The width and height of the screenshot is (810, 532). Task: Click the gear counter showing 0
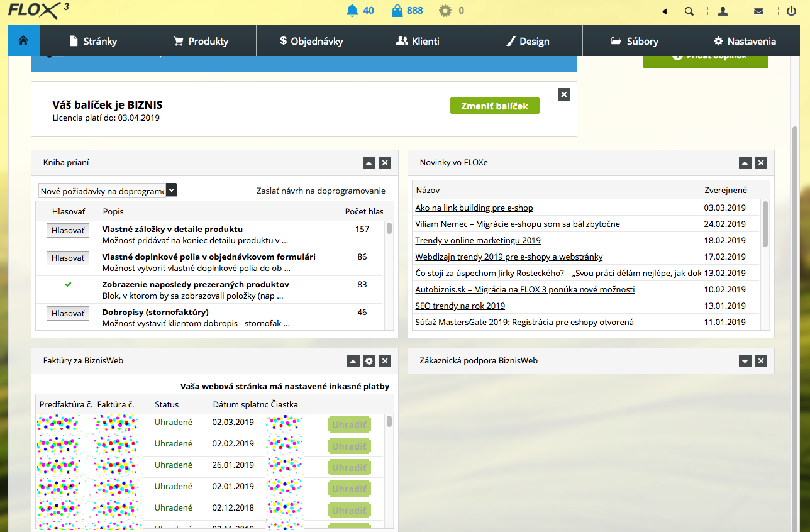tap(452, 11)
